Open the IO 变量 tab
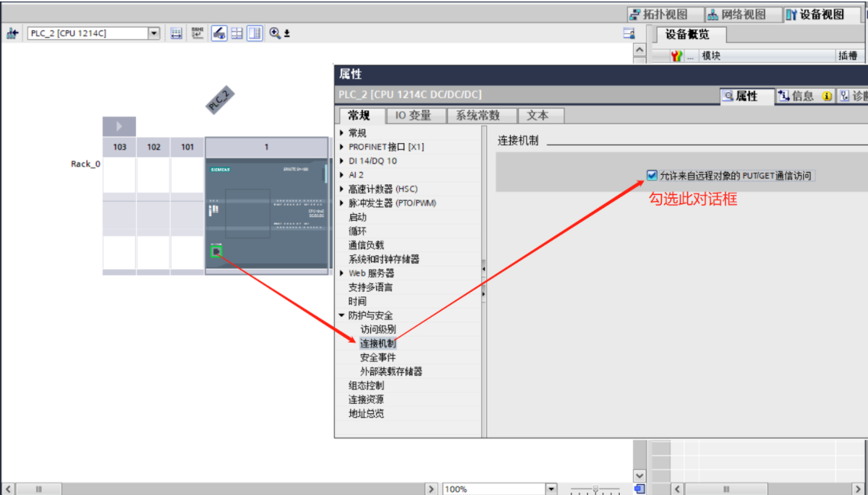The width and height of the screenshot is (868, 495). click(413, 116)
